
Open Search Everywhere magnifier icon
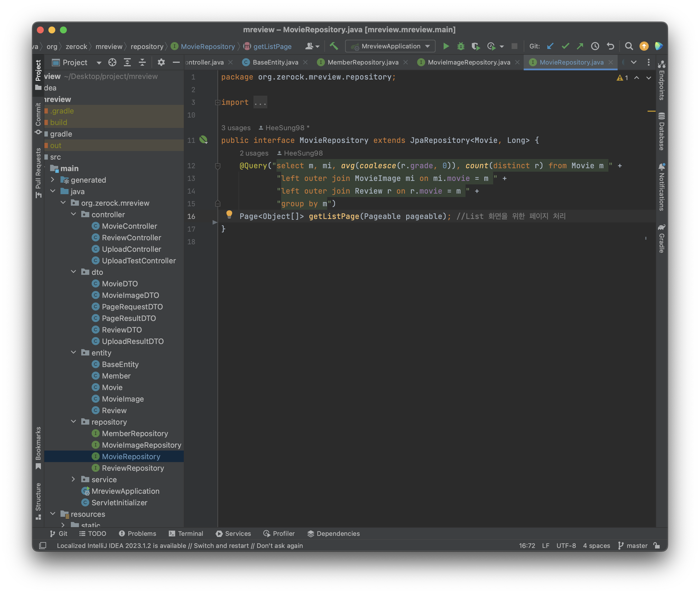click(x=629, y=46)
